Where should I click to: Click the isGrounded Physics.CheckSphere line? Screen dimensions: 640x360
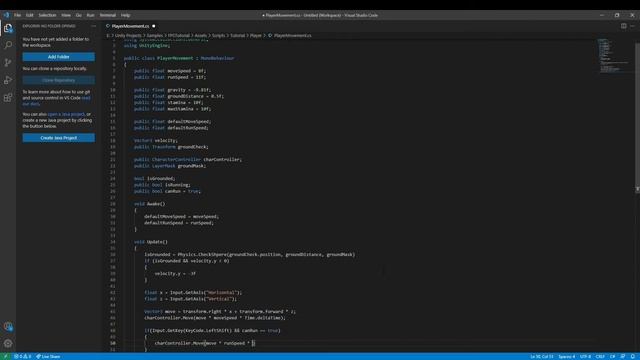click(x=249, y=255)
